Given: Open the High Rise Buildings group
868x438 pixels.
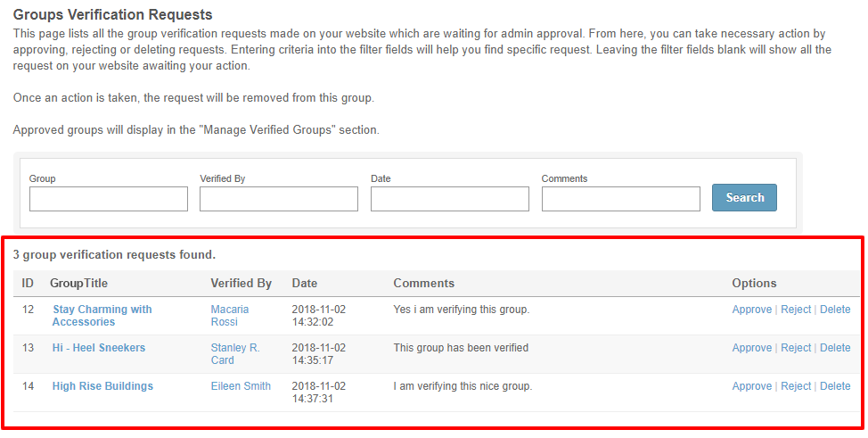Looking at the screenshot, I should click(x=102, y=386).
